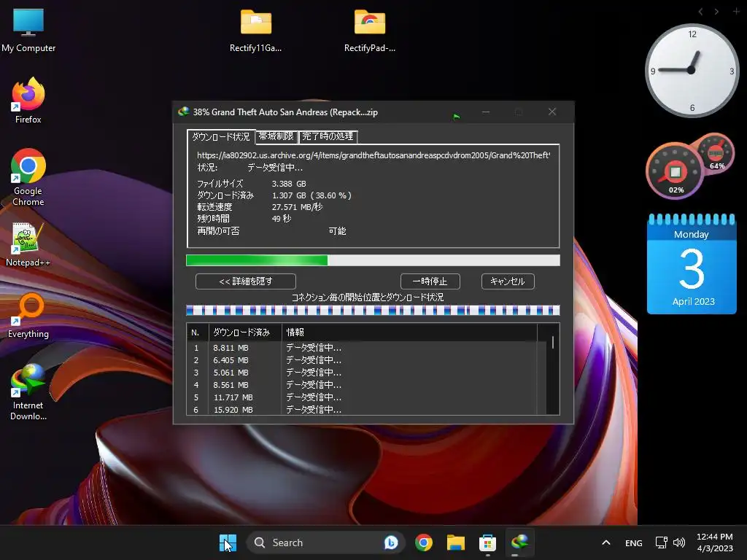Select the Rectify11Ga... folder on desktop
This screenshot has width=747, height=560.
256,29
